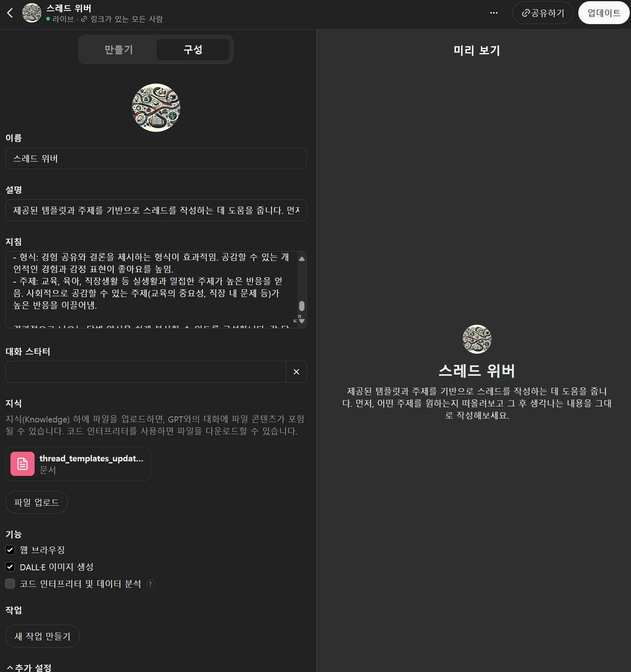The height and width of the screenshot is (672, 631).
Task: Click the 이름 input field
Action: click(156, 158)
